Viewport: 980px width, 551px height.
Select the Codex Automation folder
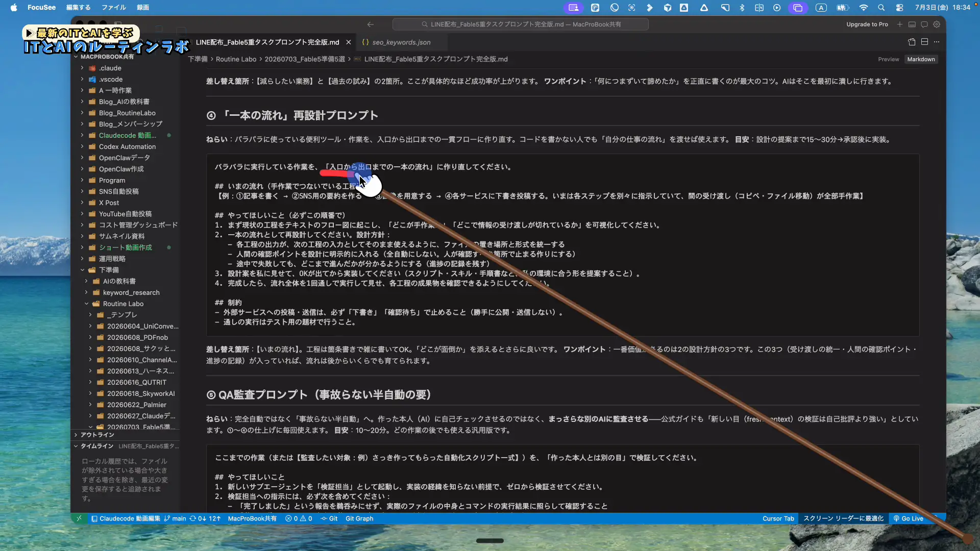click(127, 146)
